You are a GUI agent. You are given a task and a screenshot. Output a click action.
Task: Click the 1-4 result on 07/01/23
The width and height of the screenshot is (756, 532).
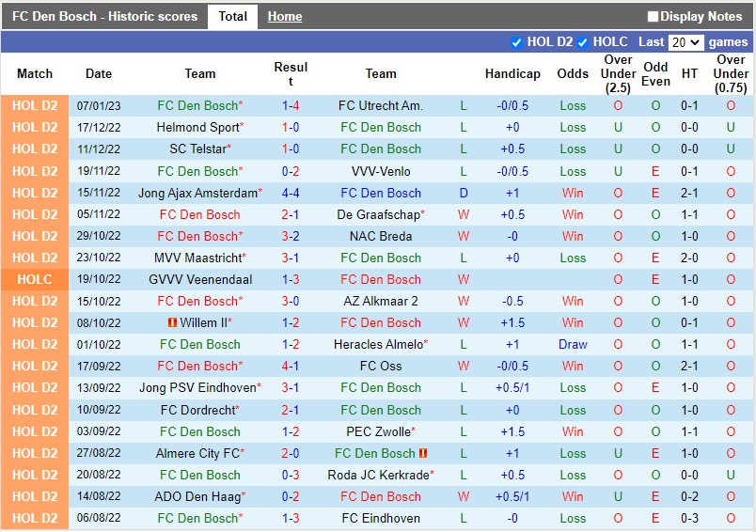coord(291,105)
